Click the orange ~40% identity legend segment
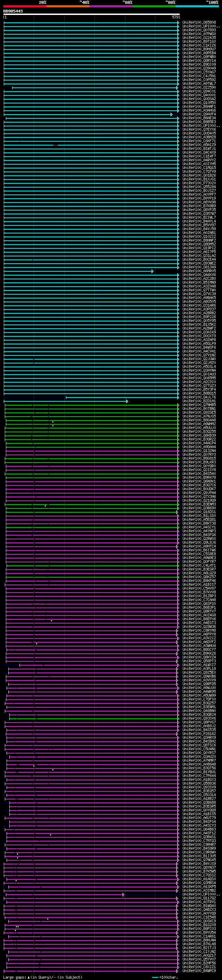The height and width of the screenshot is (980, 222). pyautogui.click(x=68, y=6)
